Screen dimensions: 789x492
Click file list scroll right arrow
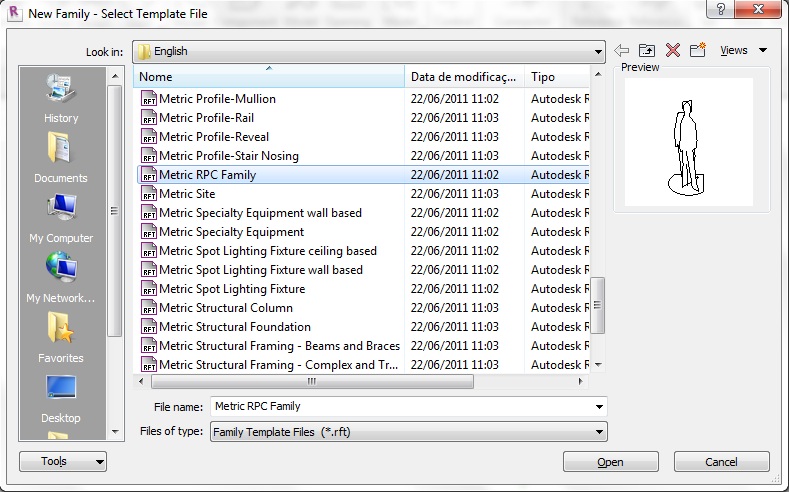tap(581, 381)
